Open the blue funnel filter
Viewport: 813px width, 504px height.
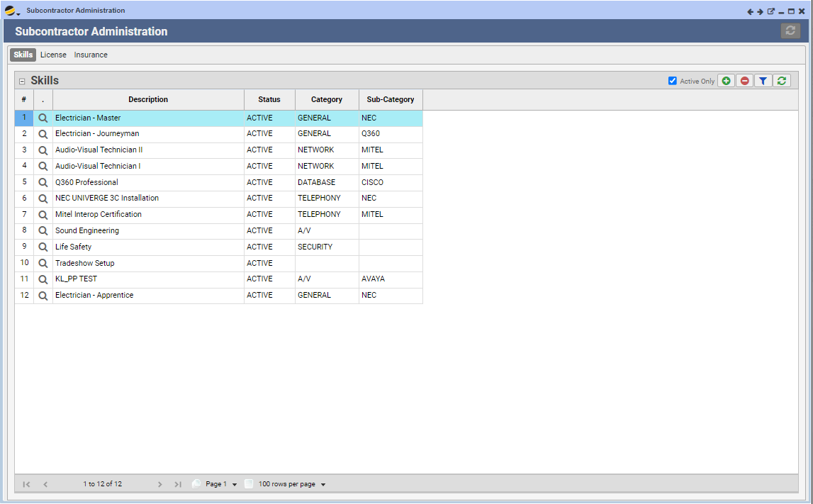[x=763, y=81]
